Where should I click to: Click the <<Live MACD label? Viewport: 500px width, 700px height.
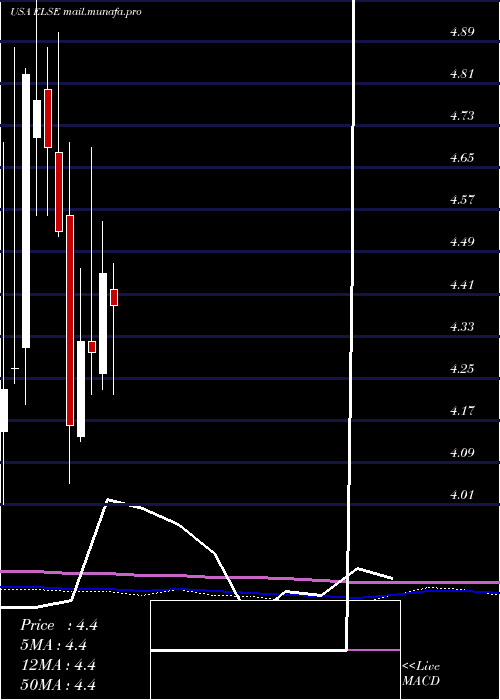(421, 674)
